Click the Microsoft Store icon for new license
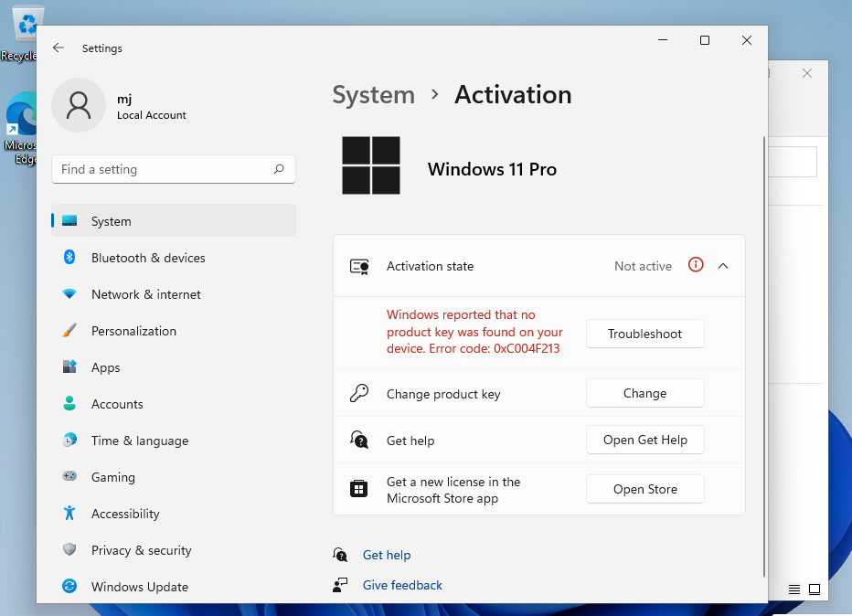The width and height of the screenshot is (852, 616). point(358,488)
